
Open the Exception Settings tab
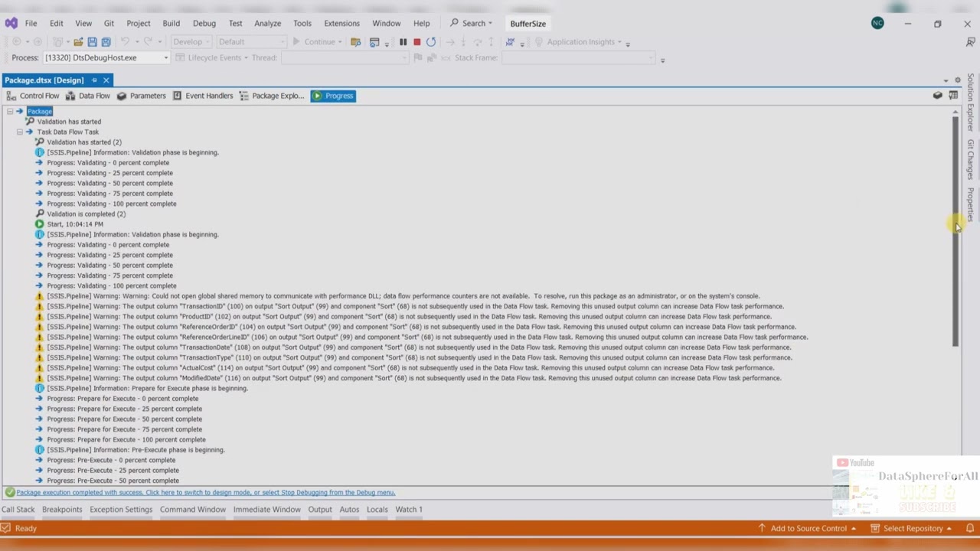coord(121,510)
